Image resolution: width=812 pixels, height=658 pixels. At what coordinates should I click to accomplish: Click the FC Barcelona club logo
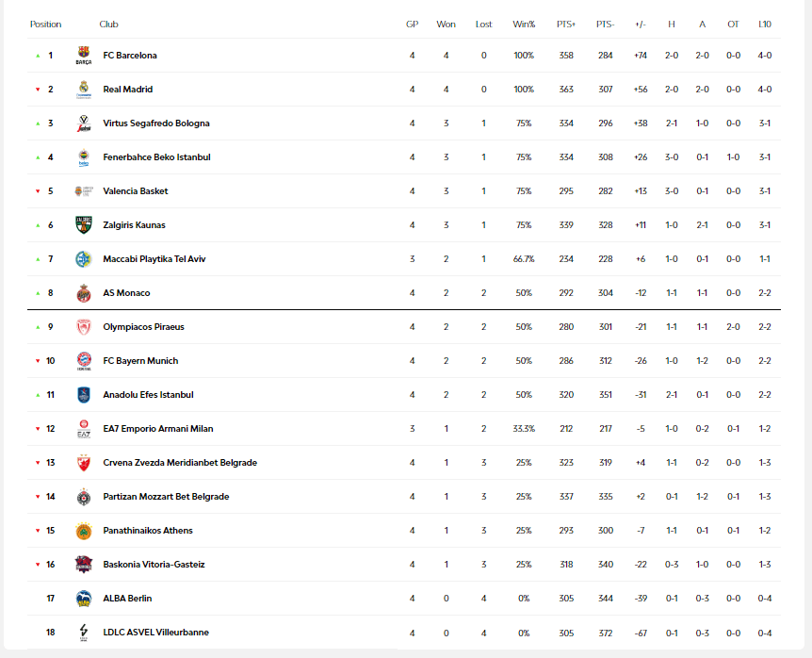tap(84, 56)
